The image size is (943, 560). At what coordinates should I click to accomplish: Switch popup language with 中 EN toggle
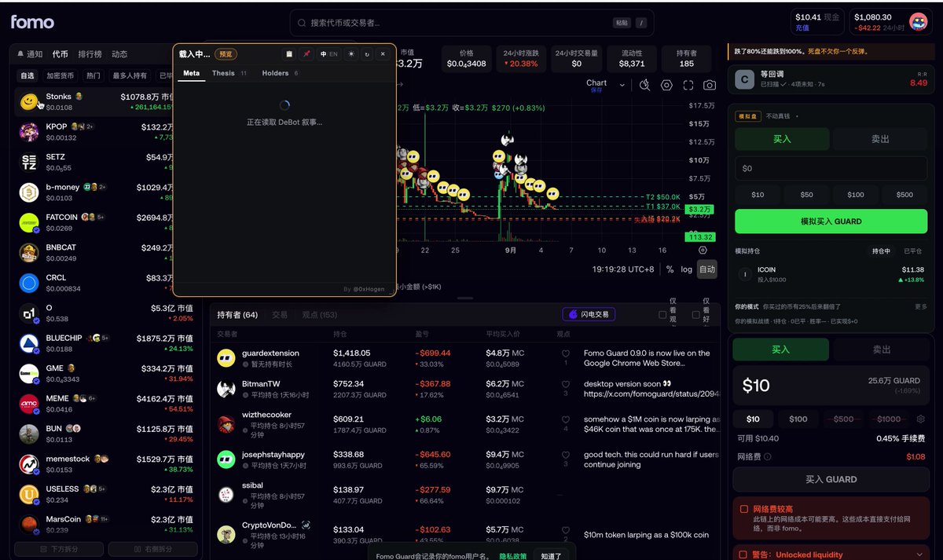pyautogui.click(x=328, y=54)
